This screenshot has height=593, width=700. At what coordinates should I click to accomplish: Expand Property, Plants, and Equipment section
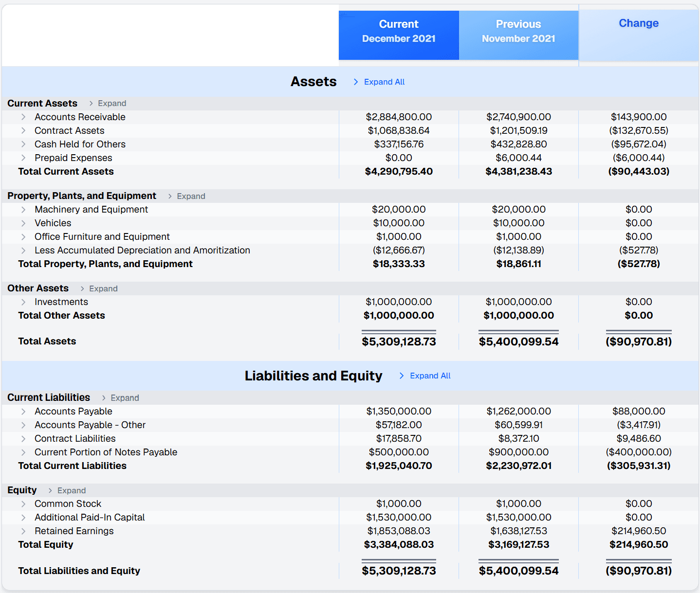(x=186, y=196)
